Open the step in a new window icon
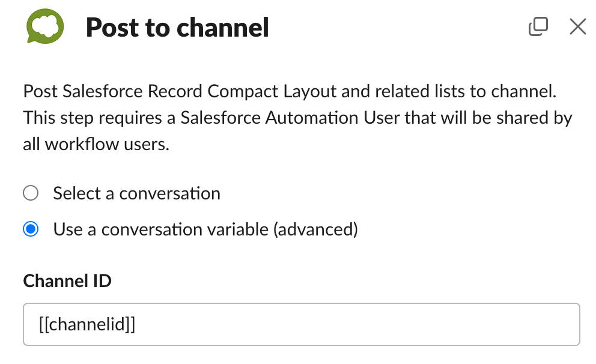Viewport: 596px width, 364px height. (538, 26)
